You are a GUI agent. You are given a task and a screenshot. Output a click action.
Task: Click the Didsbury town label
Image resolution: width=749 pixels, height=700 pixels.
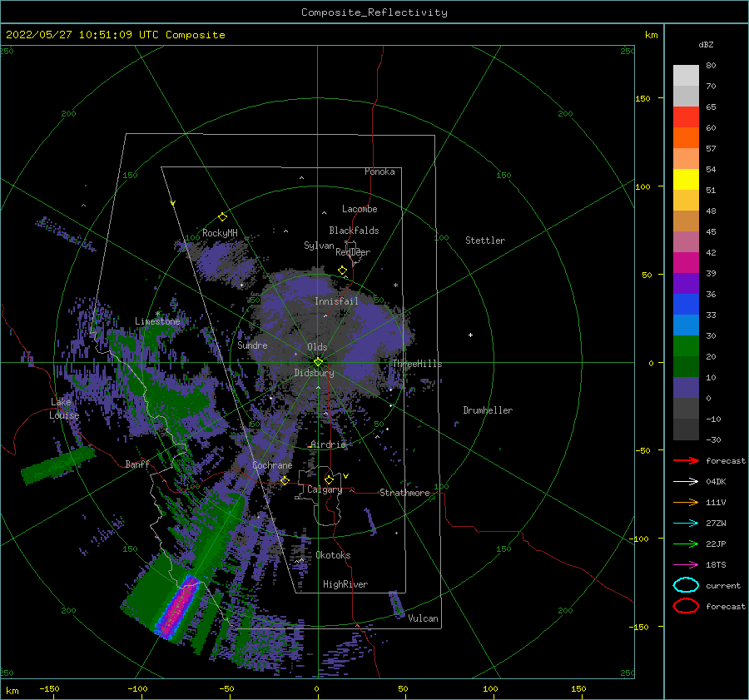pyautogui.click(x=314, y=373)
